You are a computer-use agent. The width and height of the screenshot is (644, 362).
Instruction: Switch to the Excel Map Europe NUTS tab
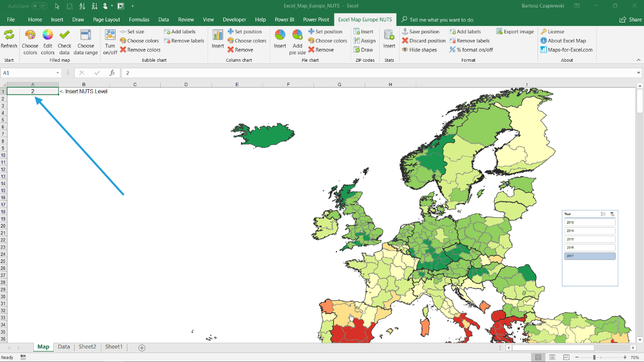[366, 19]
